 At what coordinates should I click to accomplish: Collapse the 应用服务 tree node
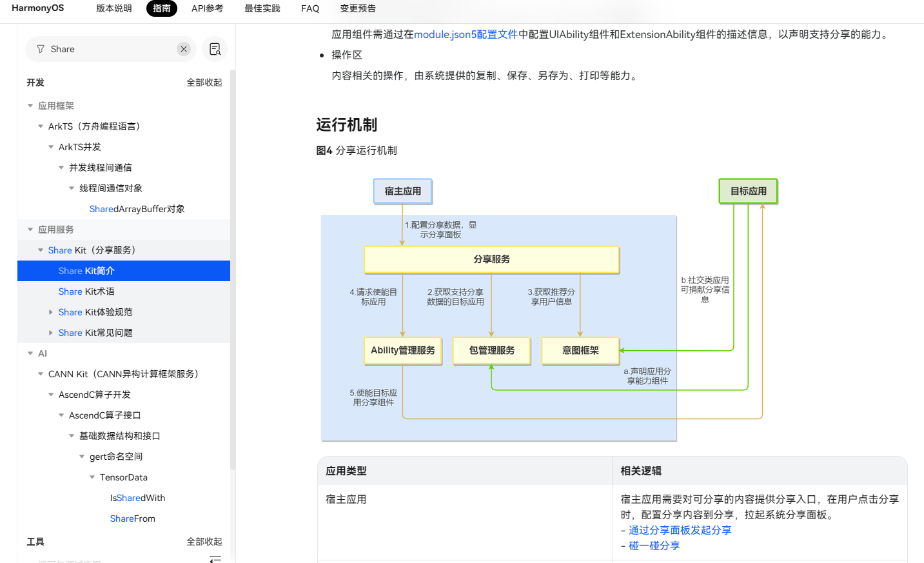(x=30, y=230)
